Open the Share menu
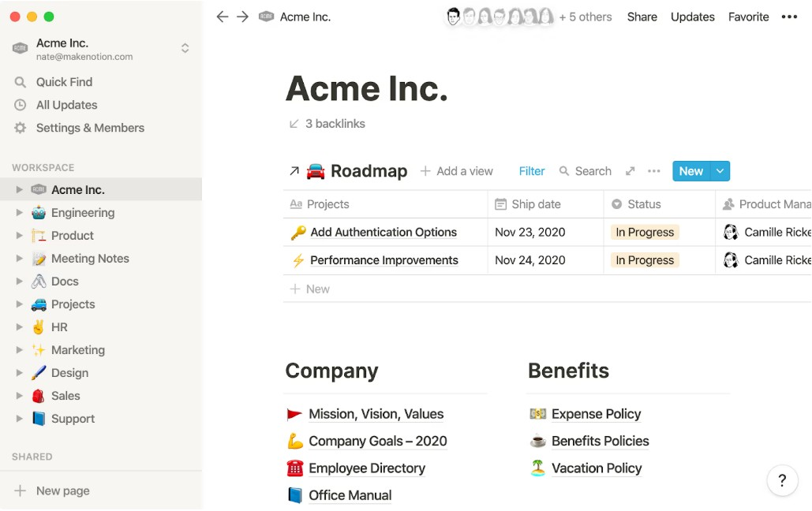The width and height of the screenshot is (812, 511). [x=642, y=17]
